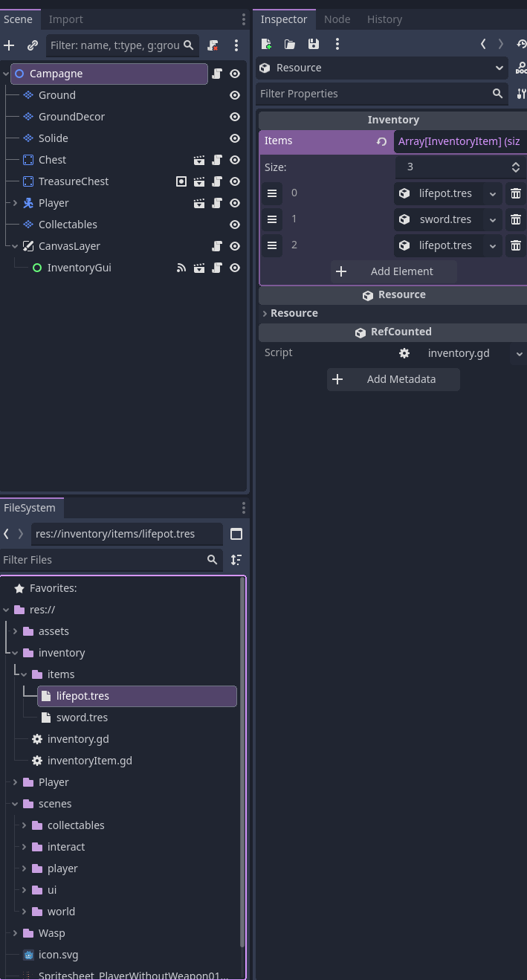
Task: Click the FileSystem sort files icon
Action: coord(236,560)
